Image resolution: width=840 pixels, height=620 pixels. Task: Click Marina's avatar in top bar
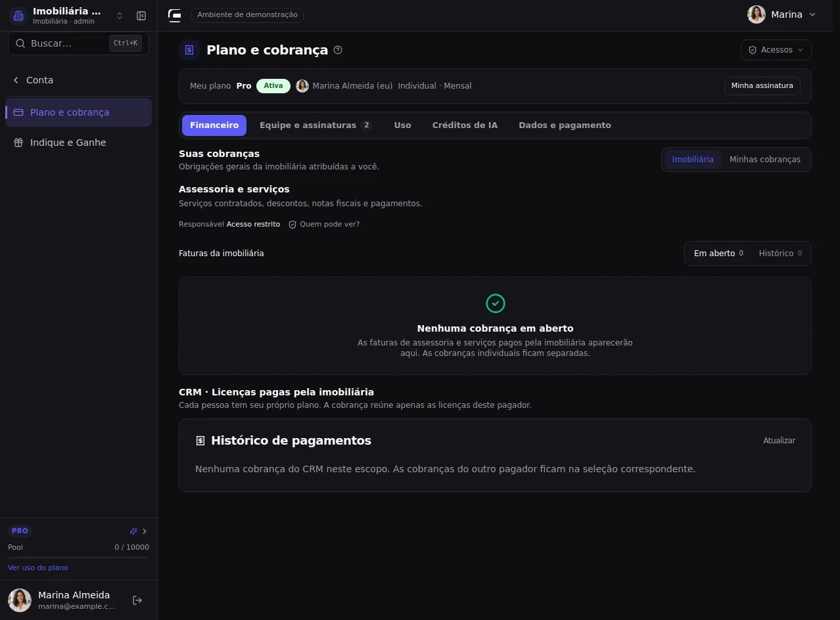(x=757, y=14)
